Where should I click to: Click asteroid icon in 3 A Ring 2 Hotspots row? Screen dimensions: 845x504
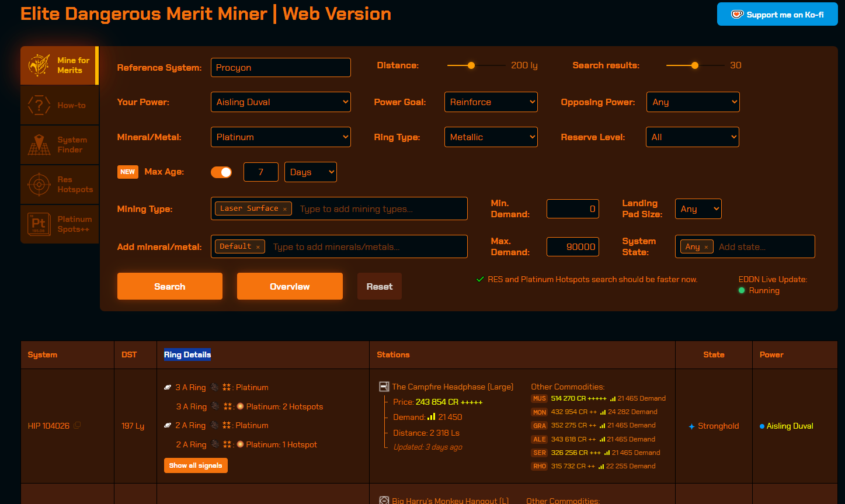pos(215,406)
